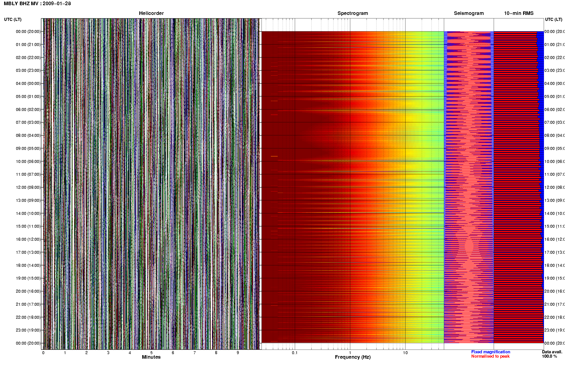This screenshot has height=368, width=588.
Task: Select the right-side '03:00 (23:0' time label
Action: (x=555, y=71)
